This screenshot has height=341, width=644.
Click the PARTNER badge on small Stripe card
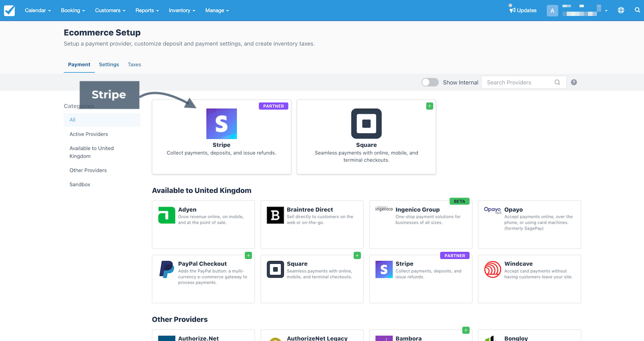pos(455,256)
